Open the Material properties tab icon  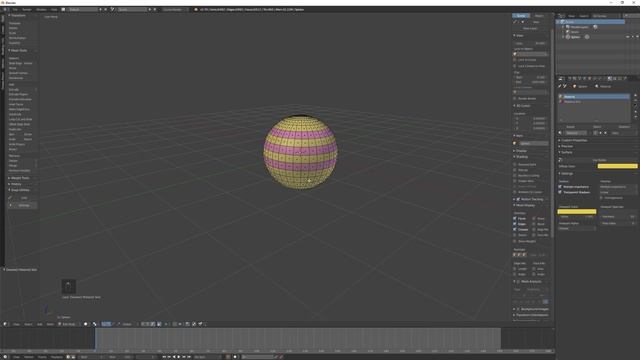pos(609,78)
